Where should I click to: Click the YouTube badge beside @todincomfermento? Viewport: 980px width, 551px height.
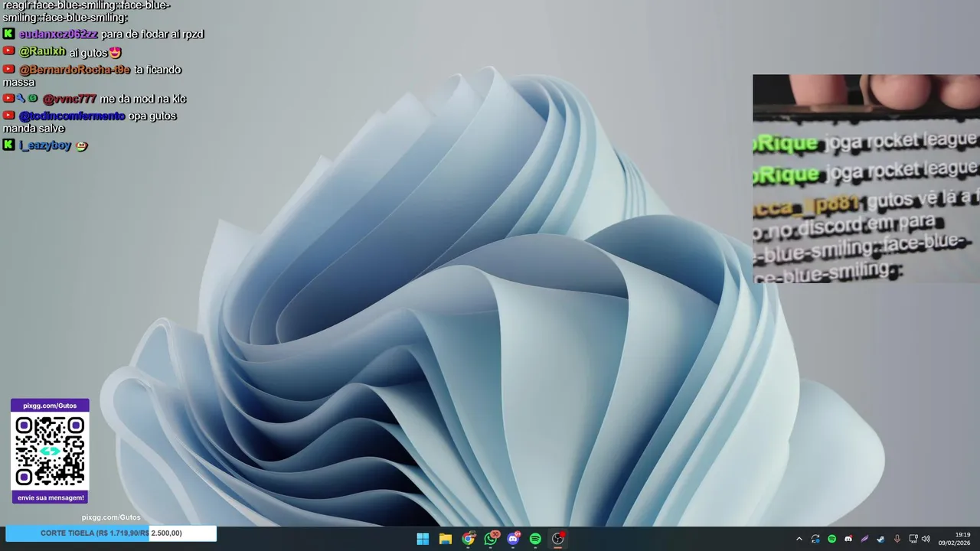click(8, 116)
